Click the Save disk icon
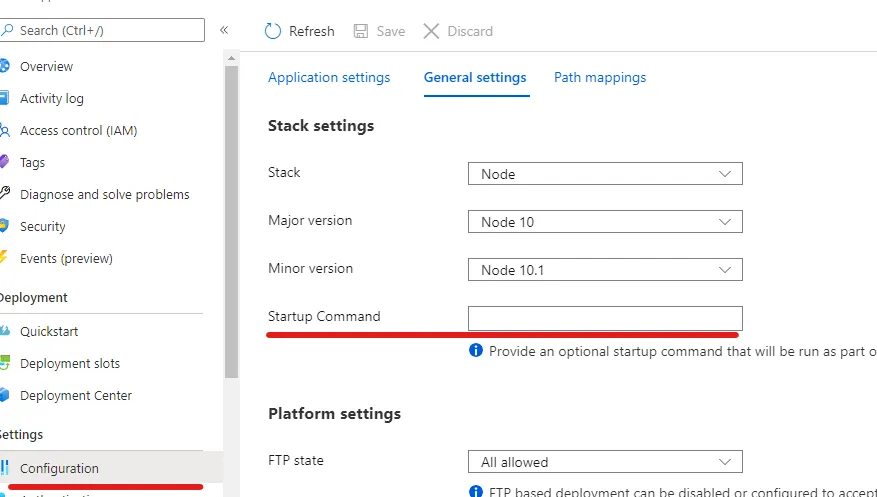This screenshot has height=497, width=877. [x=361, y=31]
